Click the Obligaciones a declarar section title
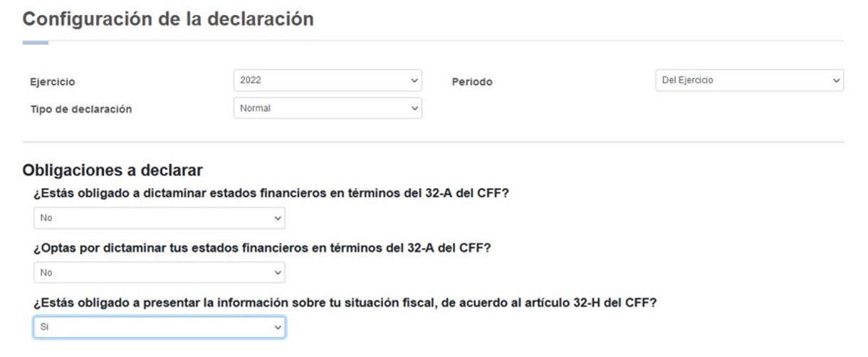The image size is (868, 357). 113,170
